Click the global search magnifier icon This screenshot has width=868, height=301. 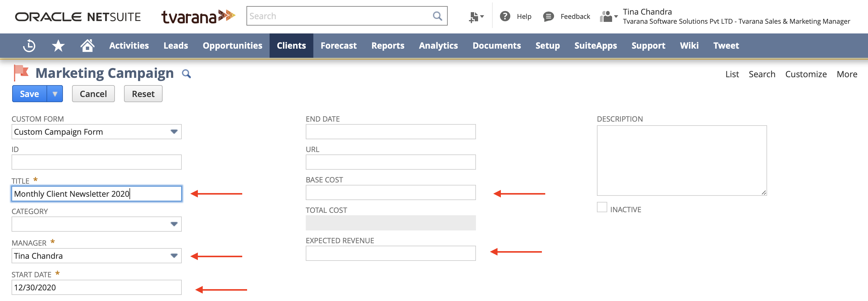[437, 16]
